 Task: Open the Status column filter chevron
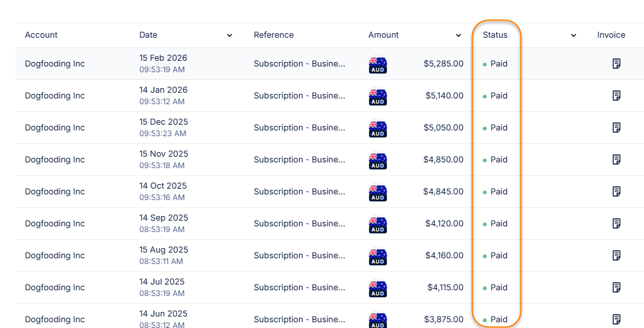(x=574, y=36)
